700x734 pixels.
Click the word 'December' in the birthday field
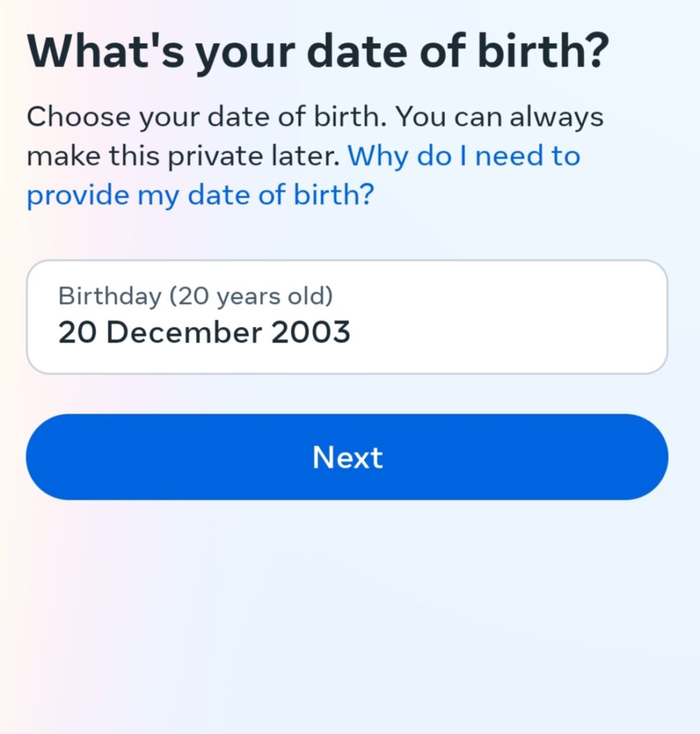coord(184,333)
